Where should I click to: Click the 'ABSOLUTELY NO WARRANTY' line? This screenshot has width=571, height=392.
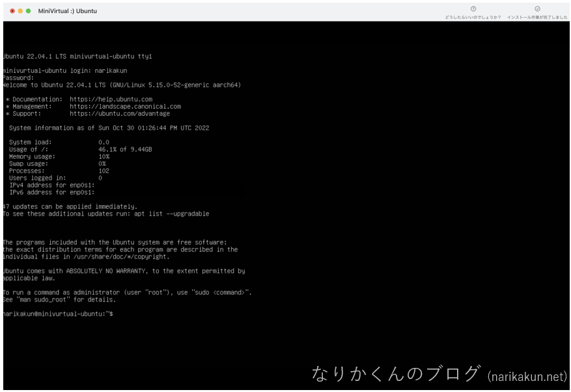click(124, 271)
